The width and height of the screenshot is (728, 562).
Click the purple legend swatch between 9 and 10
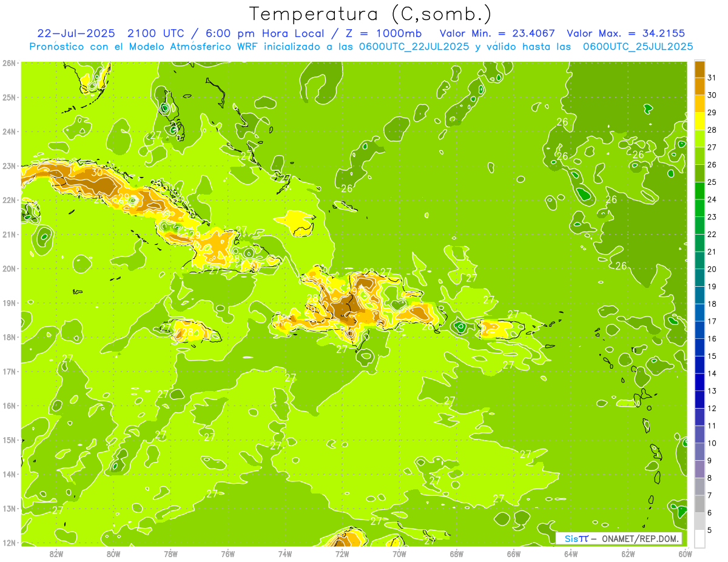click(x=700, y=452)
